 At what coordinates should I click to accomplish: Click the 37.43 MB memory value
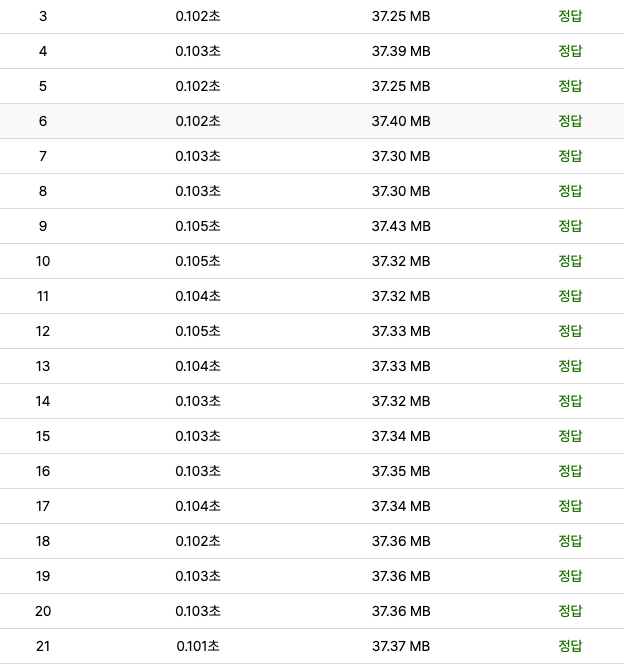click(401, 226)
